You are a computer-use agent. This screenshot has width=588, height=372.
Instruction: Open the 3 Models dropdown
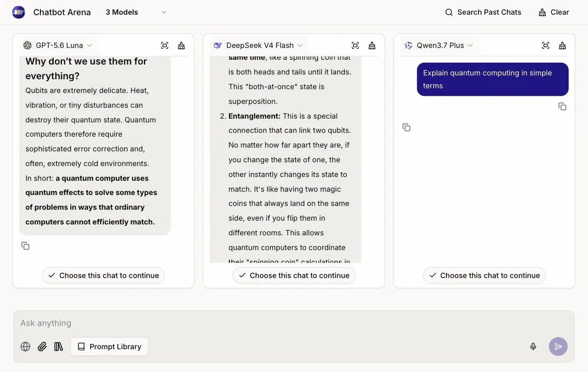pyautogui.click(x=136, y=12)
